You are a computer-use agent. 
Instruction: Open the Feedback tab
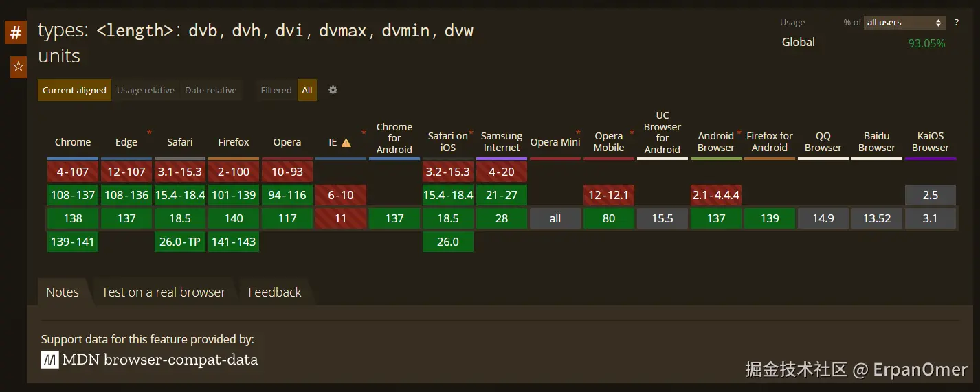[275, 292]
